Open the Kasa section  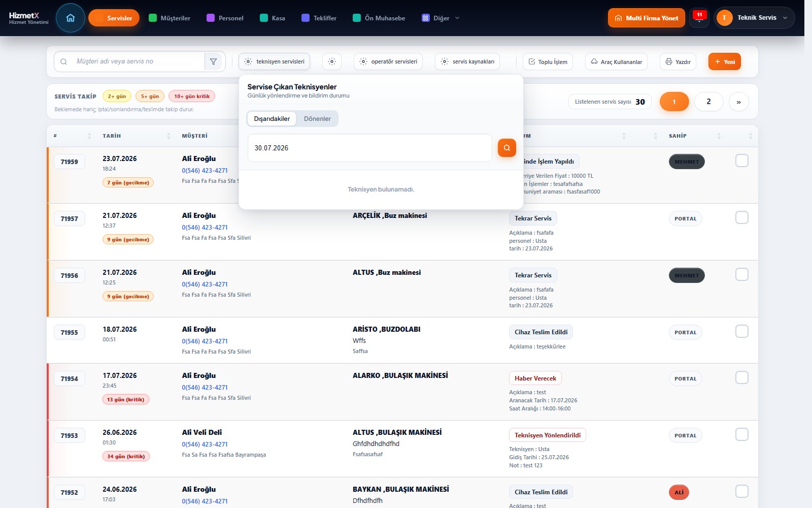coord(273,18)
